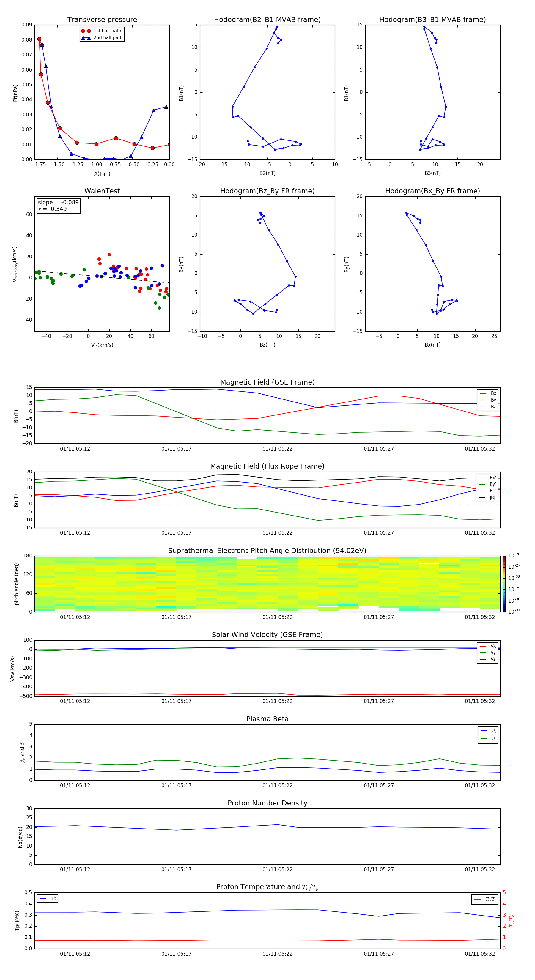Click the "A(T·m)" x-axis label
The image size is (535, 980).
coord(102,173)
